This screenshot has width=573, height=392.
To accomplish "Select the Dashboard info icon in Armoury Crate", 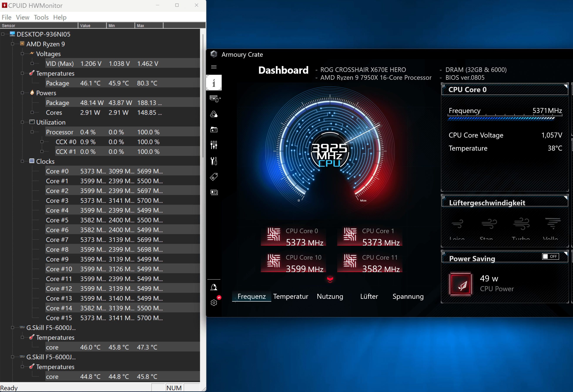I will [x=214, y=83].
